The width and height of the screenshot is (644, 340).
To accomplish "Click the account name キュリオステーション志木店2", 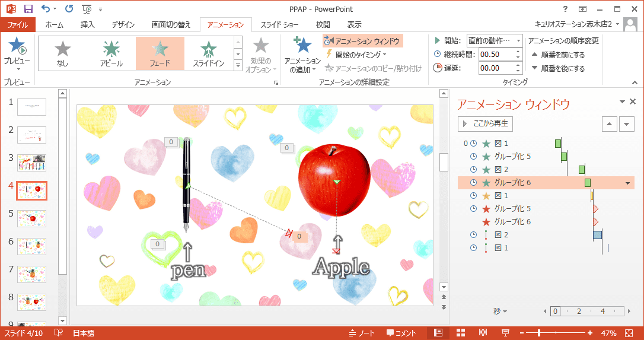I will (574, 25).
